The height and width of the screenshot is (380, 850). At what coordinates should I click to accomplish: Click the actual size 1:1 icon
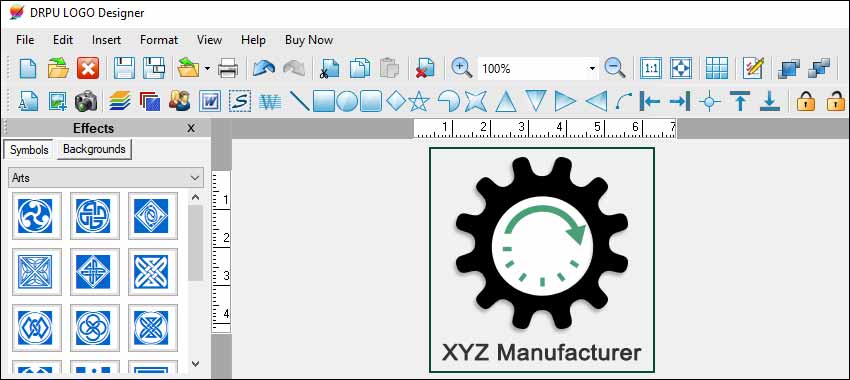pyautogui.click(x=651, y=68)
